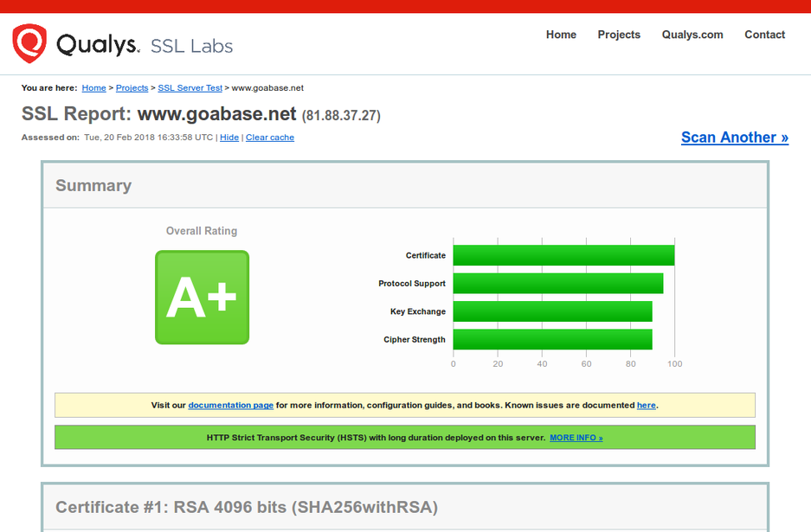This screenshot has height=532, width=811.
Task: Click the 'Key Exchange' chart label
Action: (x=418, y=311)
